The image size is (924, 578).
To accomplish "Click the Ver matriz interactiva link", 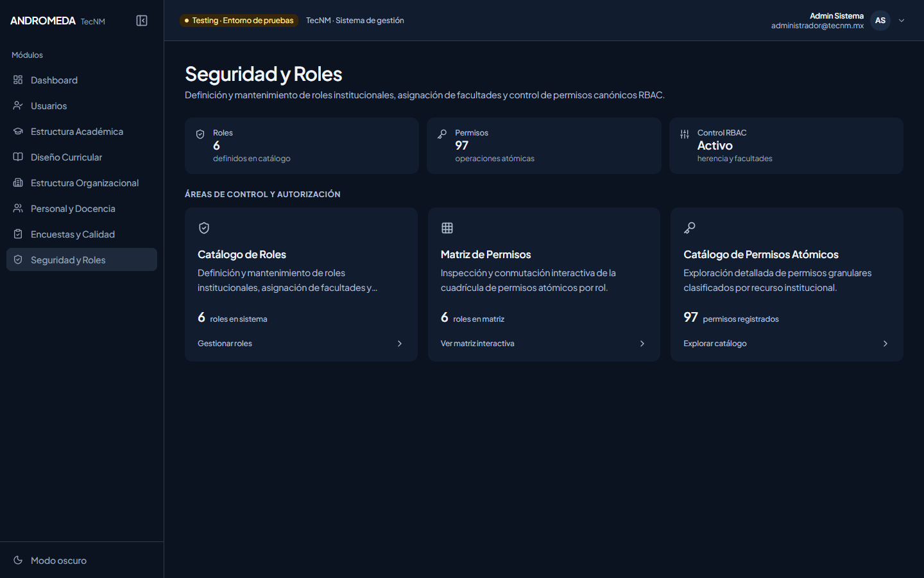I will 477,344.
